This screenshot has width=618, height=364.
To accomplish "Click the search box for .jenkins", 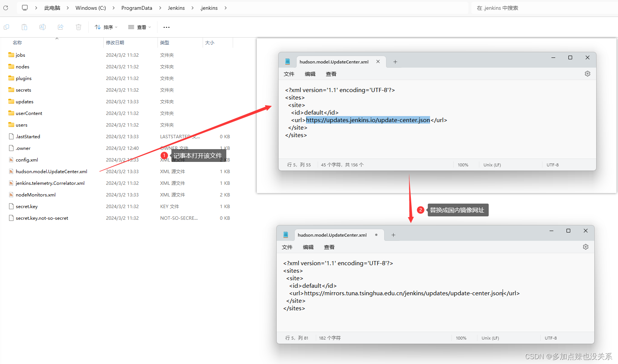I will [544, 8].
